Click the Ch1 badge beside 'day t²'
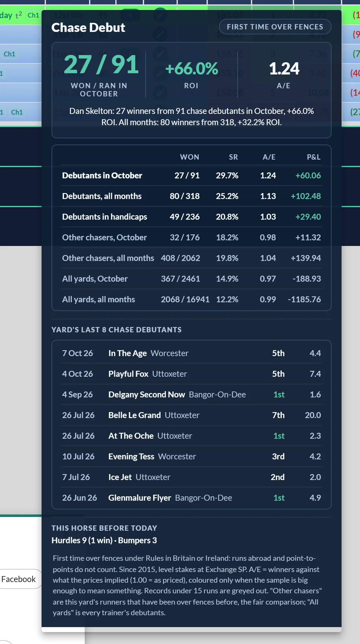 (x=33, y=15)
